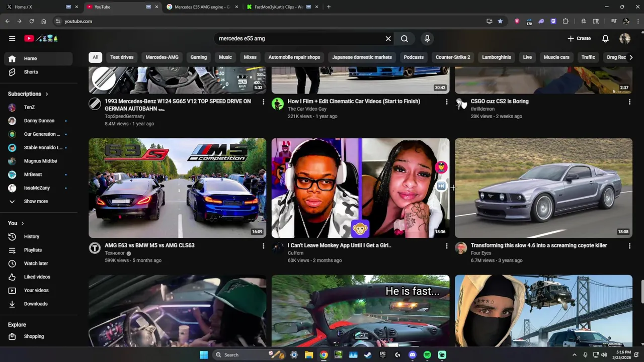Open options for CSGO cuz CS2 video
This screenshot has height=362, width=644.
tap(629, 102)
